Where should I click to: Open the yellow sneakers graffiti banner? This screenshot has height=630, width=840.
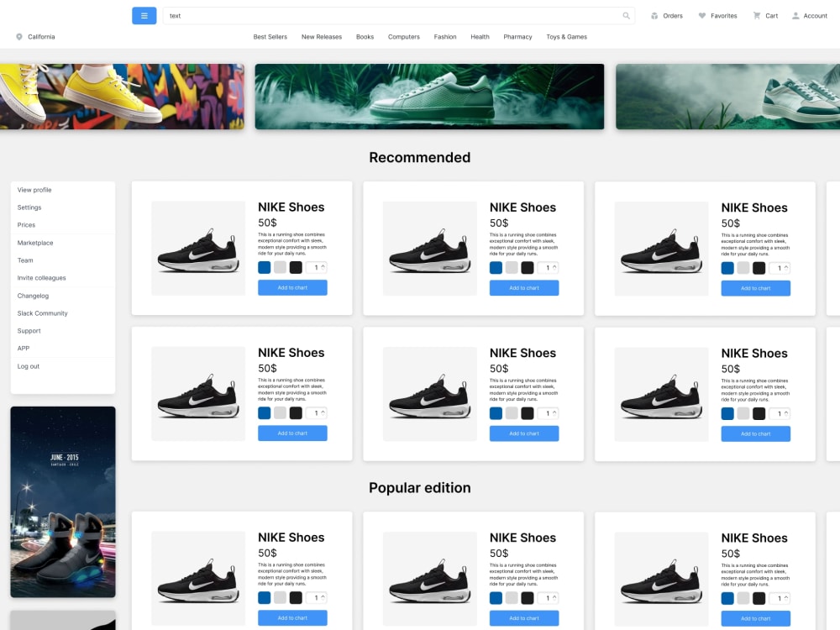[x=122, y=97]
